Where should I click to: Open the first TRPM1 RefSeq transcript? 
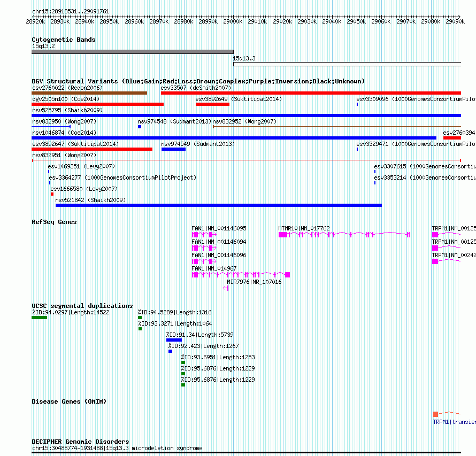pyautogui.click(x=446, y=235)
